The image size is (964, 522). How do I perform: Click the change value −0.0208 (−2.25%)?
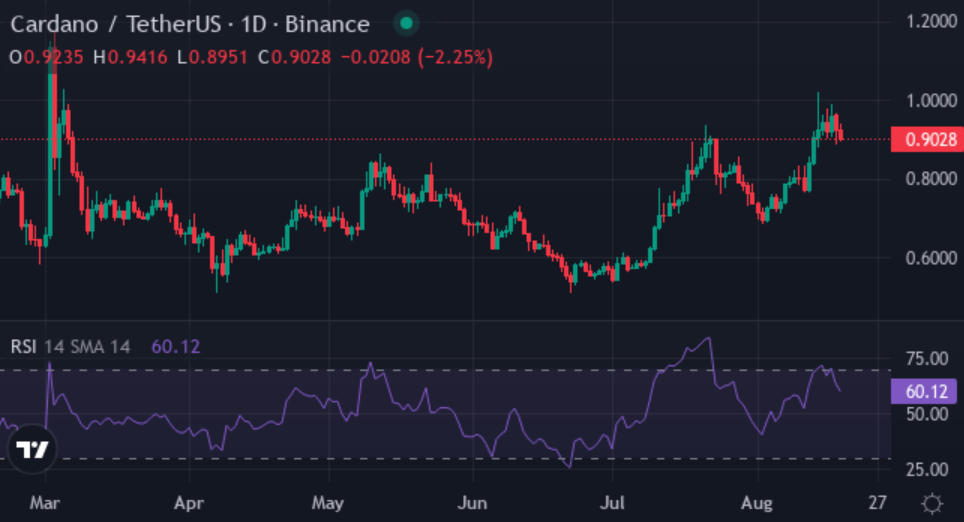(417, 58)
